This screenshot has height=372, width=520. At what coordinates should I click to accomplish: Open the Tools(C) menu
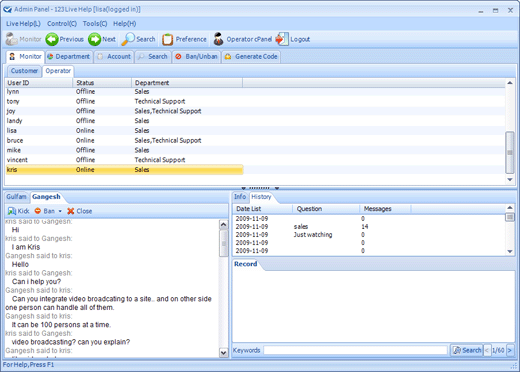click(x=95, y=24)
